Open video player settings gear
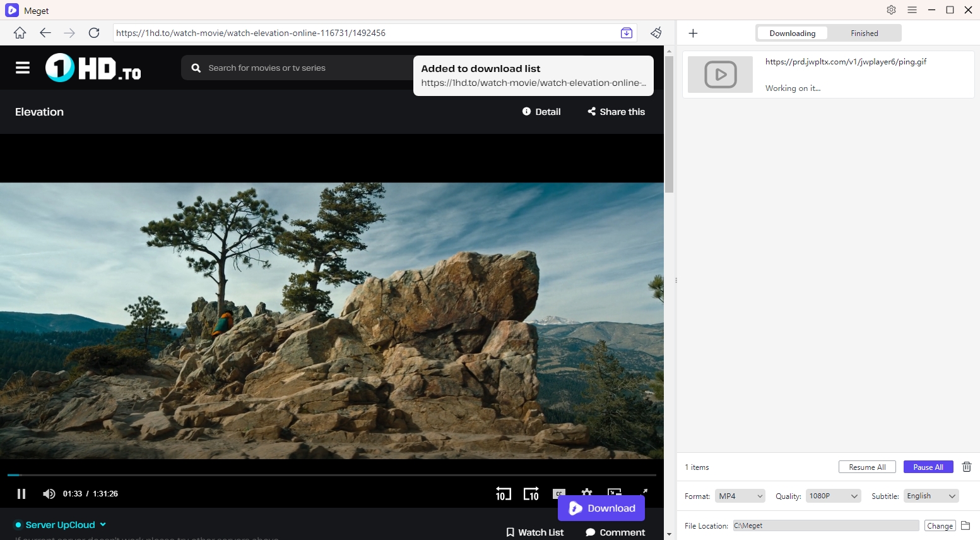 click(x=587, y=492)
